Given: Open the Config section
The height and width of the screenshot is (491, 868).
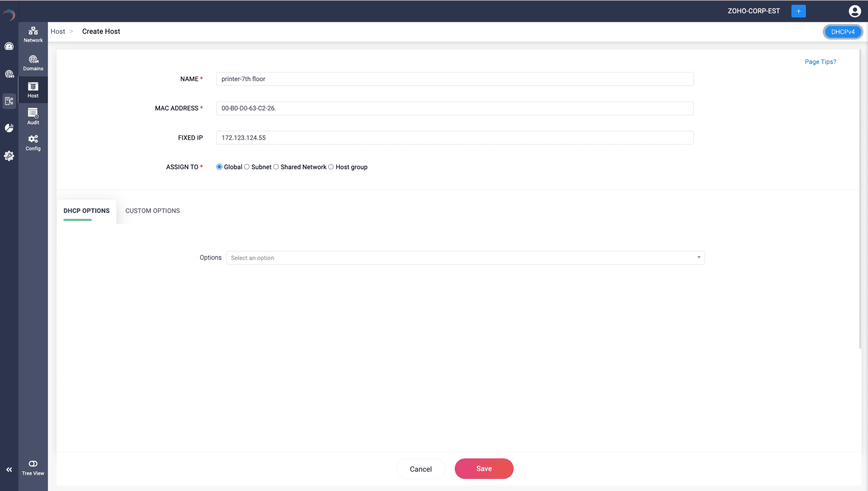Looking at the screenshot, I should click(x=33, y=143).
